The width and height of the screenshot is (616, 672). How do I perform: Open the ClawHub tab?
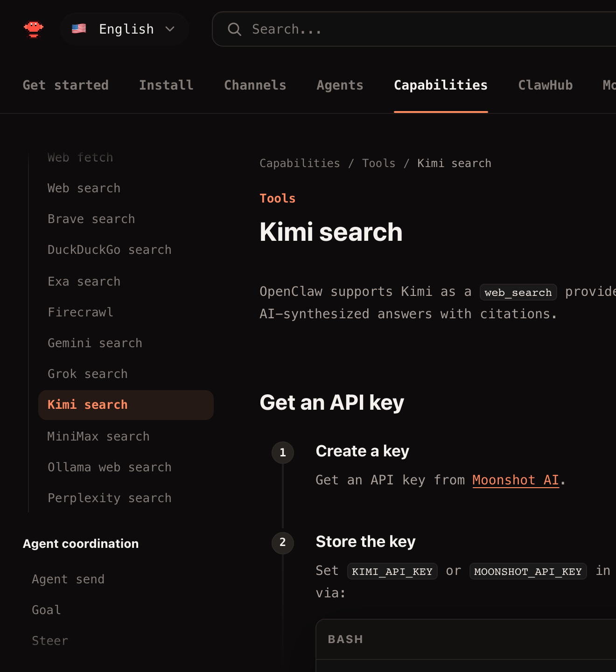546,85
